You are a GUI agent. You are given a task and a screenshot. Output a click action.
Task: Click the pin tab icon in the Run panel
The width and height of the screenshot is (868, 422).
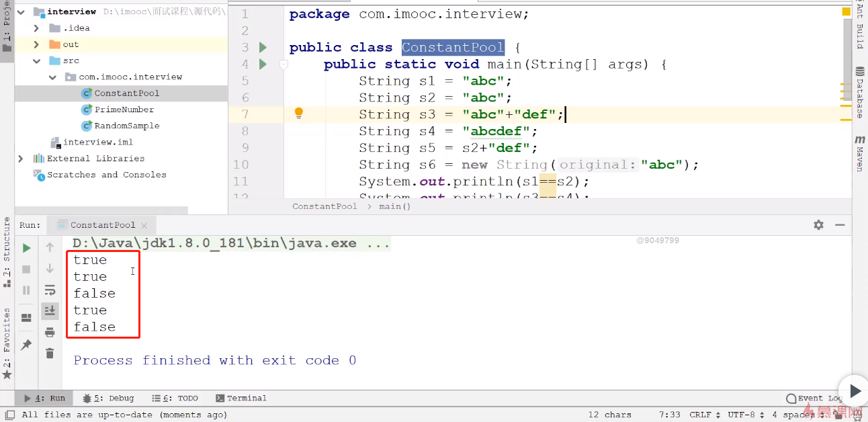point(27,345)
